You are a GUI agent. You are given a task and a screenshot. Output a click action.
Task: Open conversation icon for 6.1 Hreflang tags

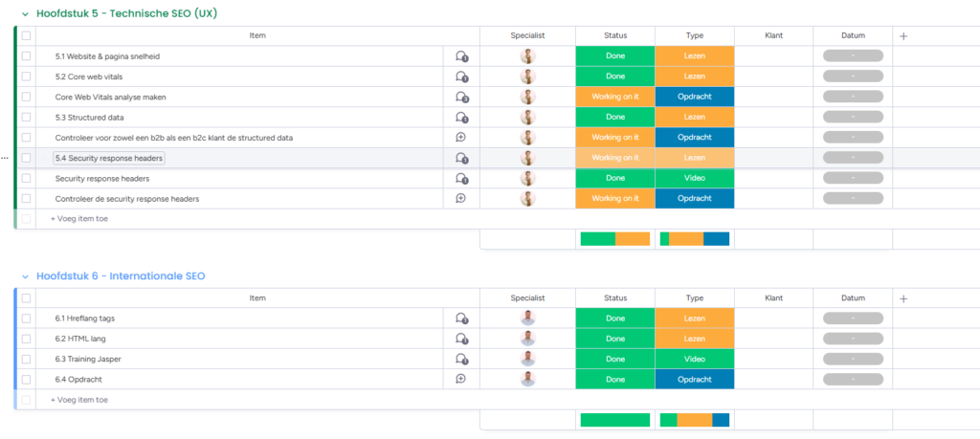[x=461, y=318]
